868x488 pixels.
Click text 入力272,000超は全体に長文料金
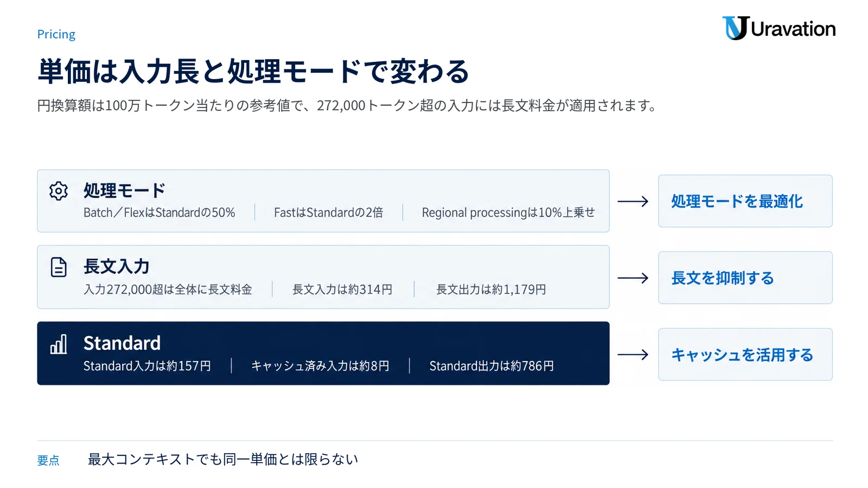(x=168, y=290)
